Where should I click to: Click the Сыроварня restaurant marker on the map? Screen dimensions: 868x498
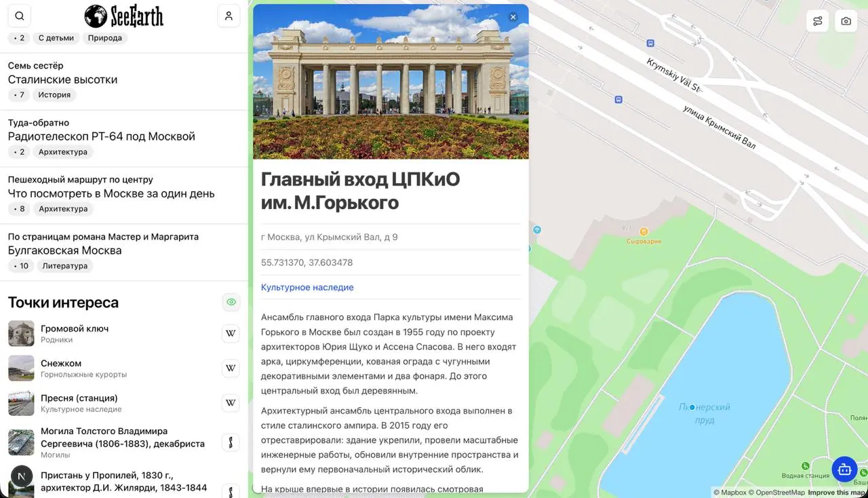click(644, 232)
